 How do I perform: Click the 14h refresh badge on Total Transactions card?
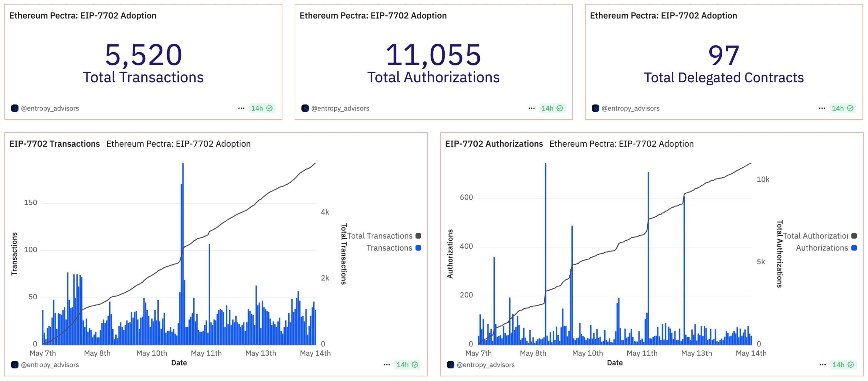pos(261,108)
